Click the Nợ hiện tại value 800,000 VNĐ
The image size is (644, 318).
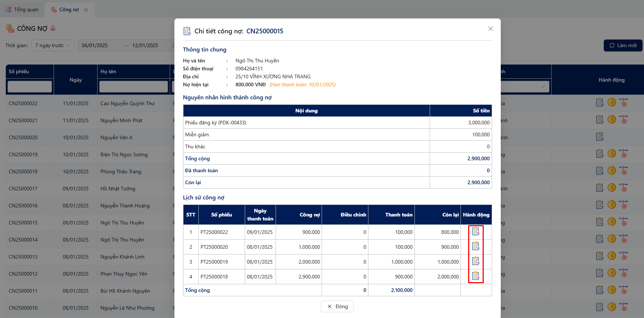pyautogui.click(x=251, y=84)
